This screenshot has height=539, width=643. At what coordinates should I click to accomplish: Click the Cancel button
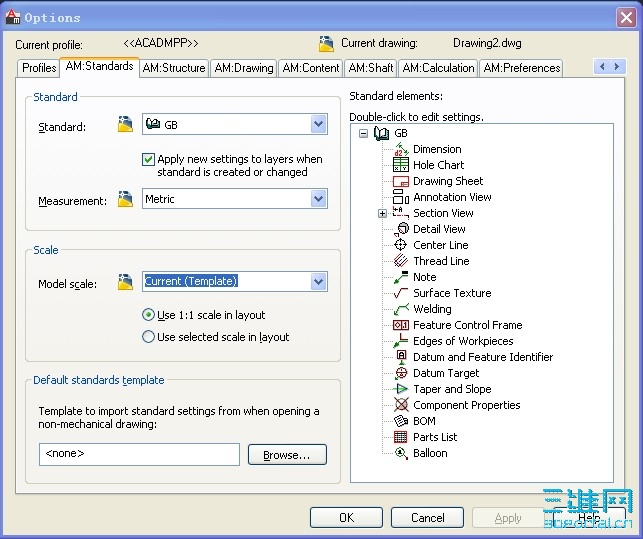(x=427, y=518)
